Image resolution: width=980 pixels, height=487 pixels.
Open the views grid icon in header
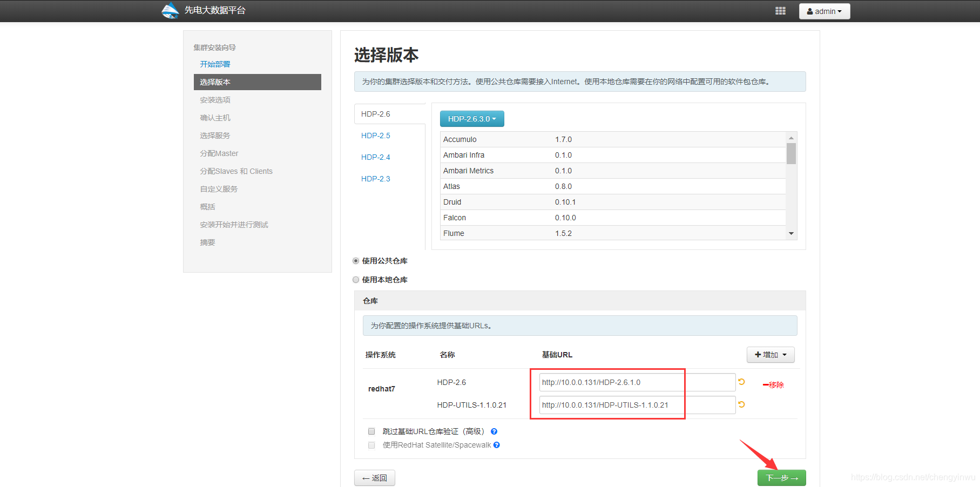pyautogui.click(x=780, y=11)
